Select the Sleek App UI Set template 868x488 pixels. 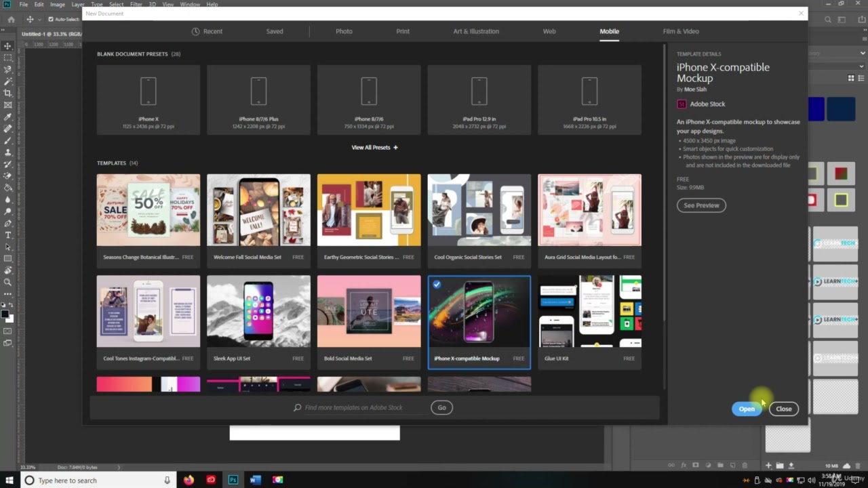point(258,322)
